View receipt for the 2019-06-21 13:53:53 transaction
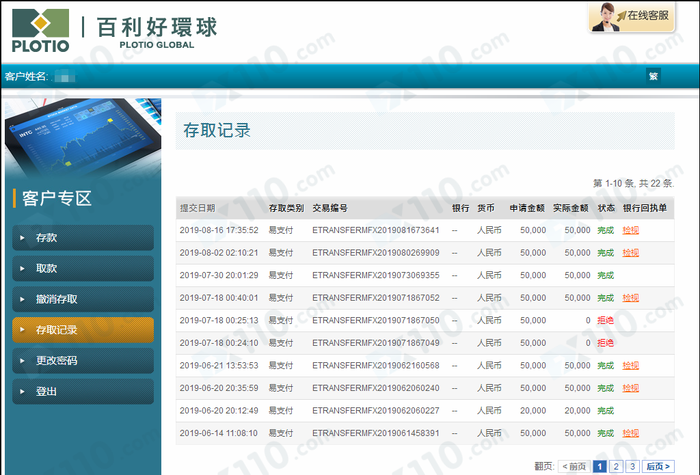The width and height of the screenshot is (700, 475). point(630,366)
